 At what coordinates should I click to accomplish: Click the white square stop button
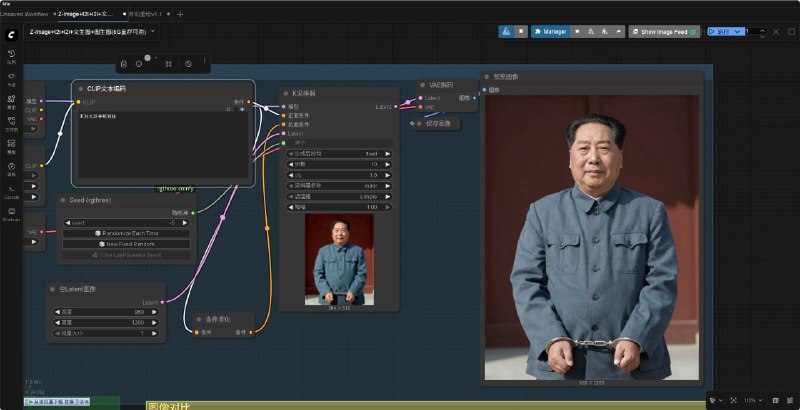(521, 32)
